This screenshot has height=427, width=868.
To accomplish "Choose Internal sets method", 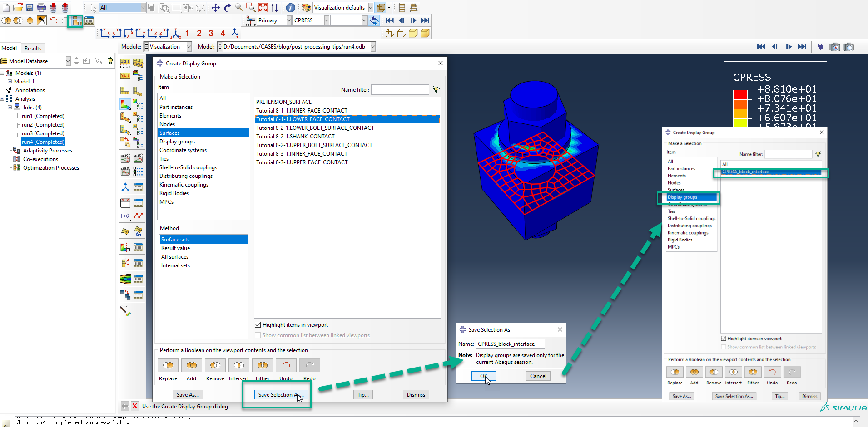I will click(176, 265).
